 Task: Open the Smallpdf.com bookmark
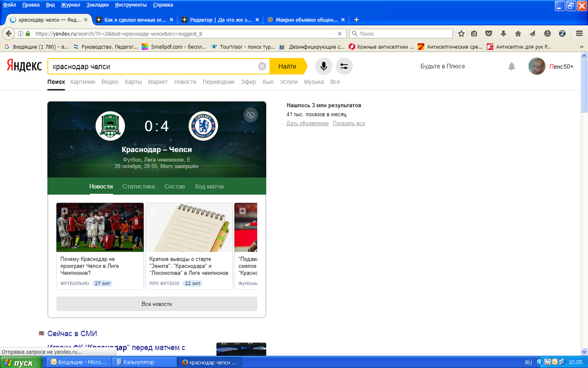tap(174, 47)
